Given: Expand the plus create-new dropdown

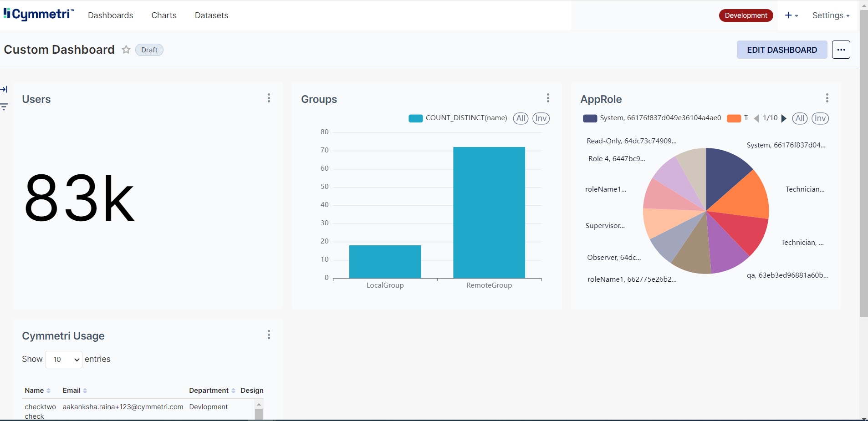Looking at the screenshot, I should pos(791,15).
